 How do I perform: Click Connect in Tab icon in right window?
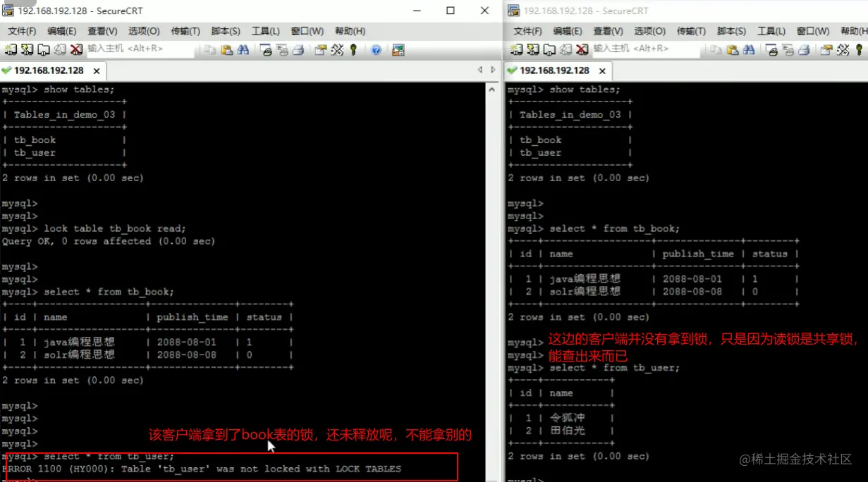coord(549,49)
